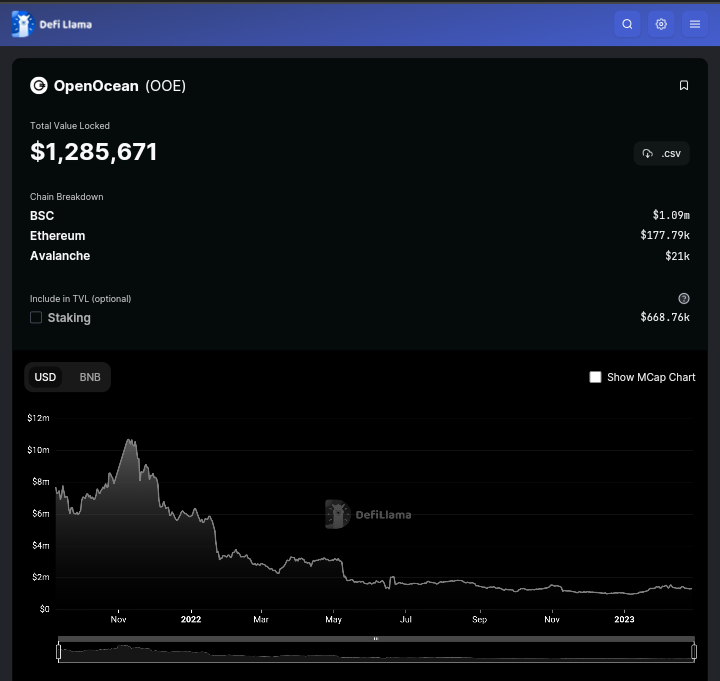Click the (OOE) ticker symbol
This screenshot has width=720, height=681.
coord(165,86)
